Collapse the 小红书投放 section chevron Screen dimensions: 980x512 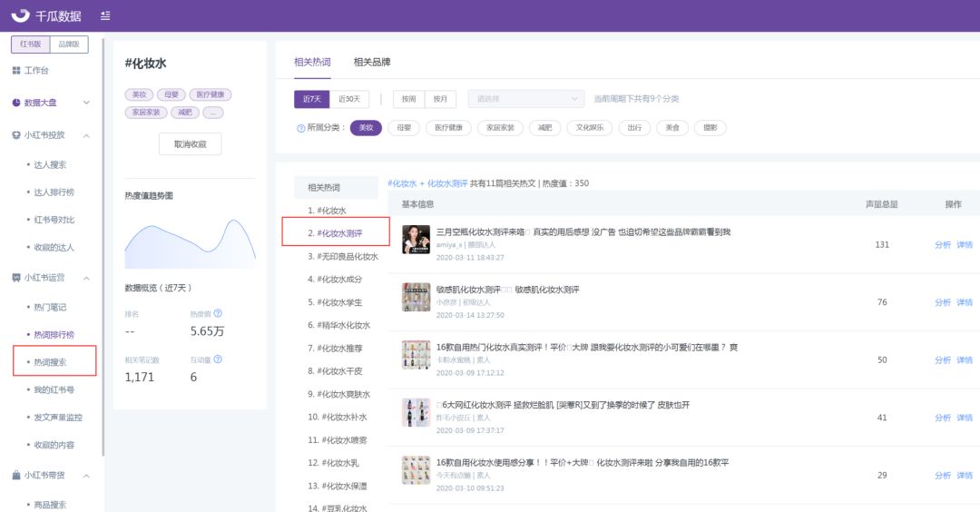coord(87,135)
